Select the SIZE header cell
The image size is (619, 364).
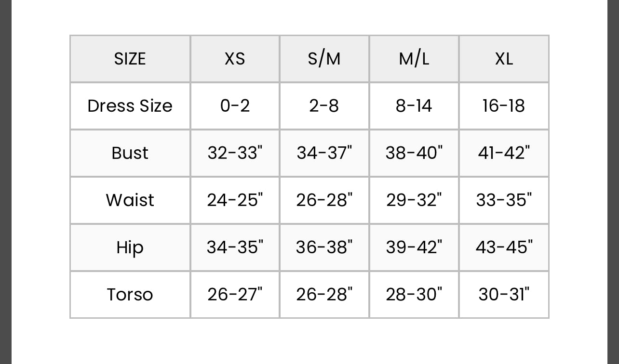pos(130,59)
